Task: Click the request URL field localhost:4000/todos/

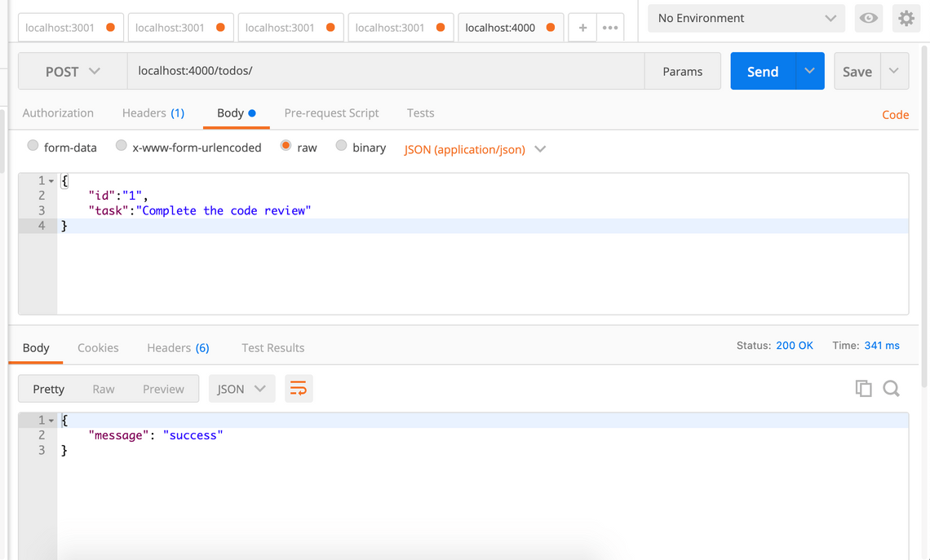Action: coord(386,71)
